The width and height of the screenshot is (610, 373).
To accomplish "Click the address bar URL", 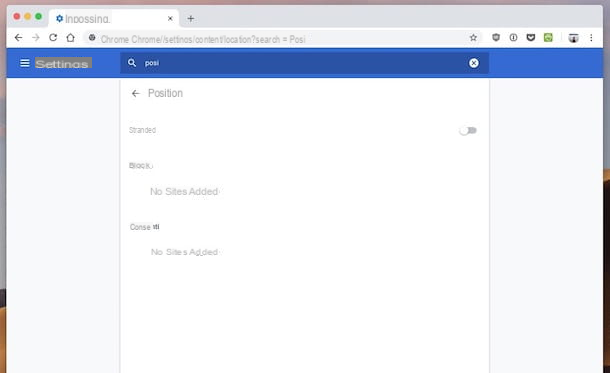I will pyautogui.click(x=203, y=39).
